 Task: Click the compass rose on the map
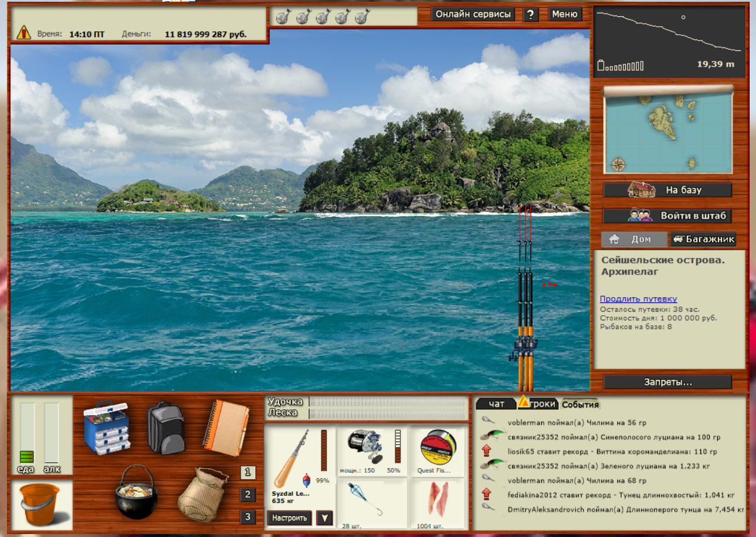pos(618,164)
